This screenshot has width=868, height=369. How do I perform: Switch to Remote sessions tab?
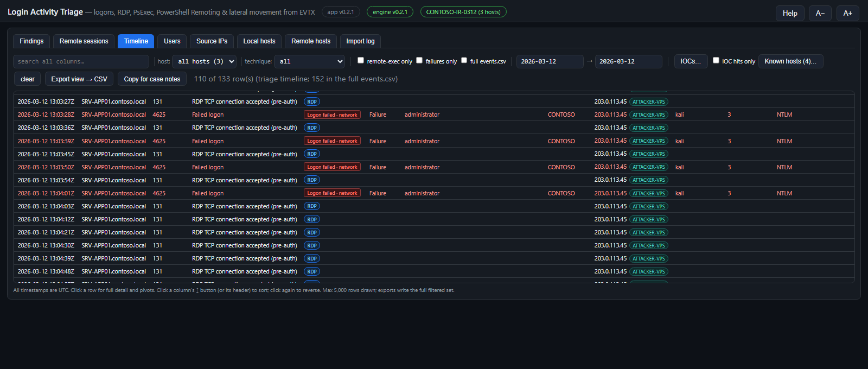click(84, 41)
